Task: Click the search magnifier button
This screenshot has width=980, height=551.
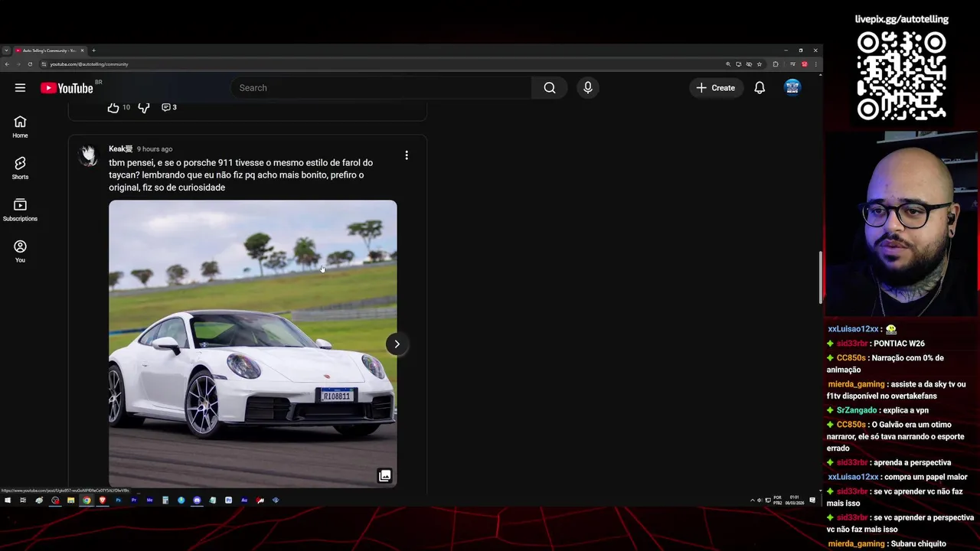Action: [x=550, y=88]
